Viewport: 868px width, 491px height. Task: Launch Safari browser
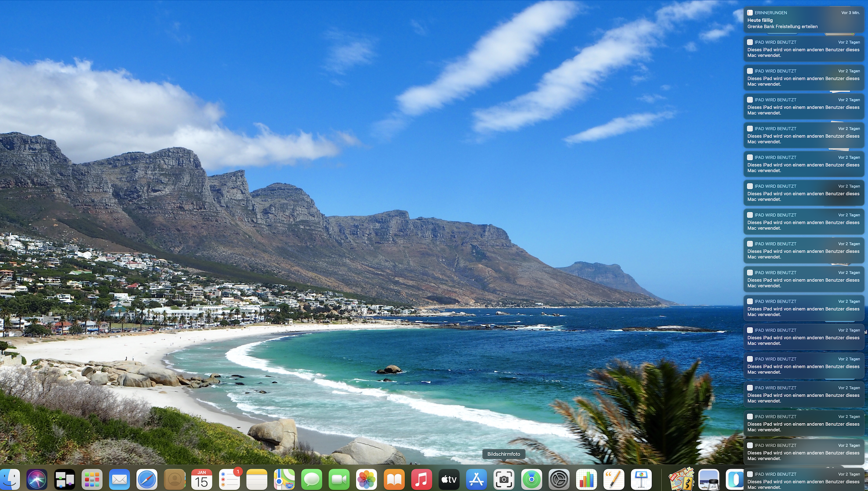coord(147,479)
